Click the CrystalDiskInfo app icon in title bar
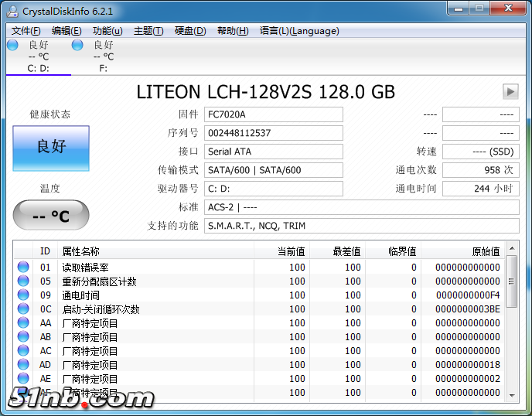 point(12,11)
